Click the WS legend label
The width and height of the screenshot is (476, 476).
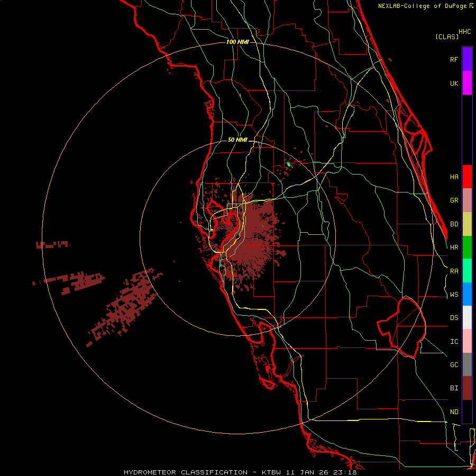[x=454, y=294]
